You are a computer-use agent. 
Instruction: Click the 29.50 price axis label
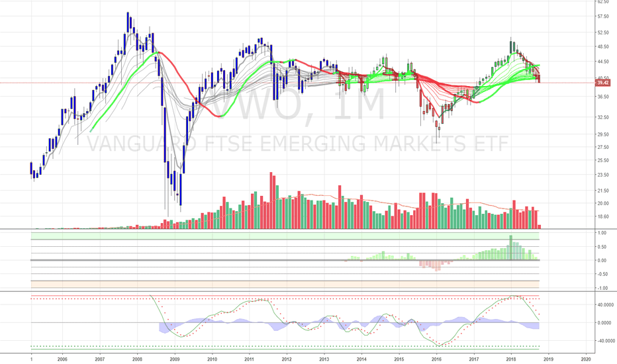604,134
